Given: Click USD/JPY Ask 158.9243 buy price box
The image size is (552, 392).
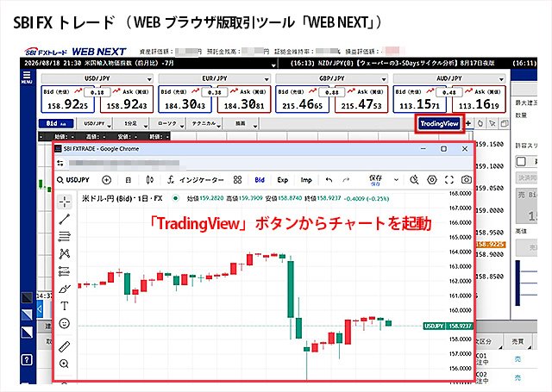Looking at the screenshot, I should 127,99.
